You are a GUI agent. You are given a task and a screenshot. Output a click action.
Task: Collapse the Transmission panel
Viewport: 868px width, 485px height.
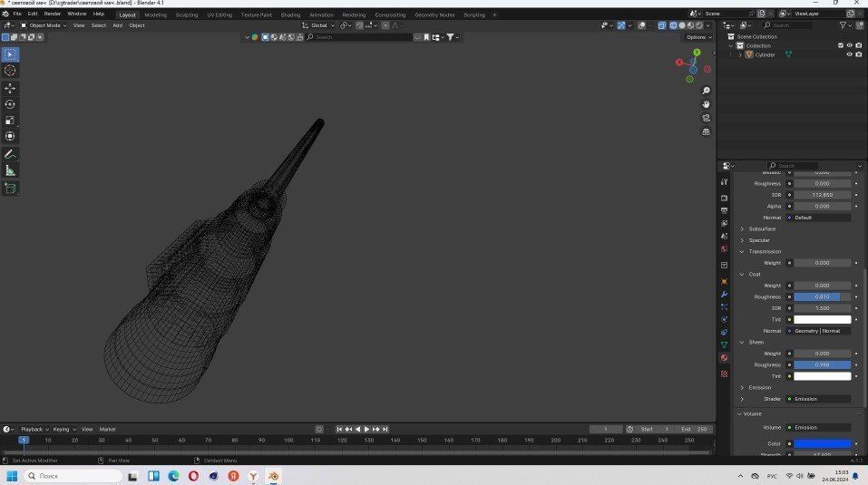[x=765, y=252]
